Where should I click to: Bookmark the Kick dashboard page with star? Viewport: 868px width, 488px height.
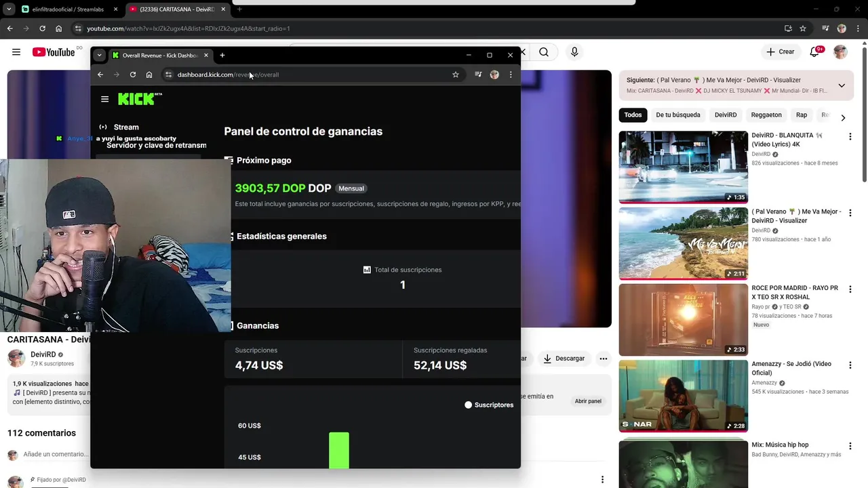pos(456,75)
